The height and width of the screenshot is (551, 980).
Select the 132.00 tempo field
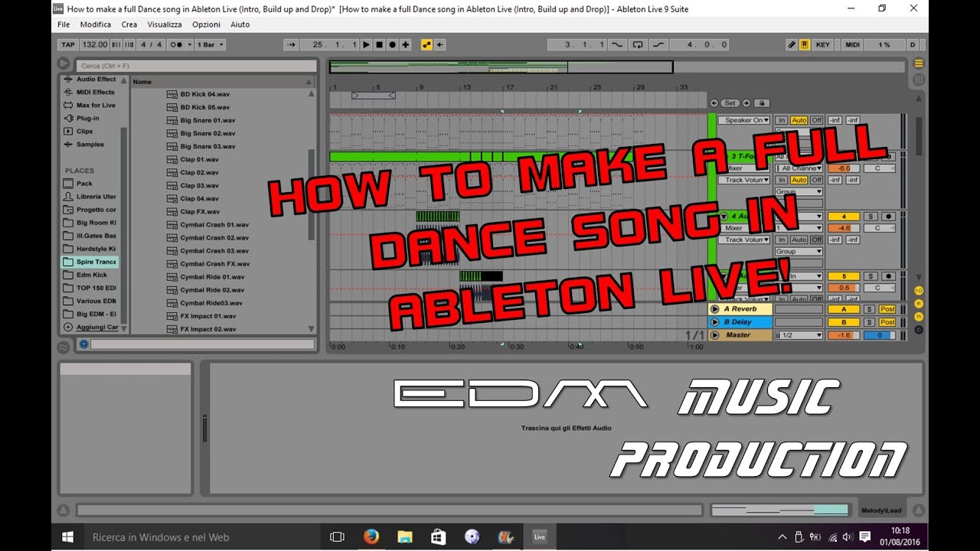click(95, 44)
